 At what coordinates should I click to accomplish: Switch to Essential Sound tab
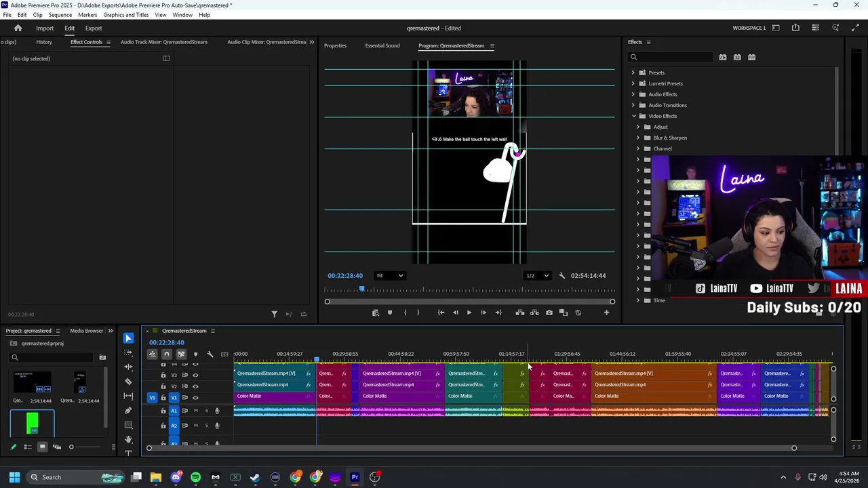tap(382, 45)
